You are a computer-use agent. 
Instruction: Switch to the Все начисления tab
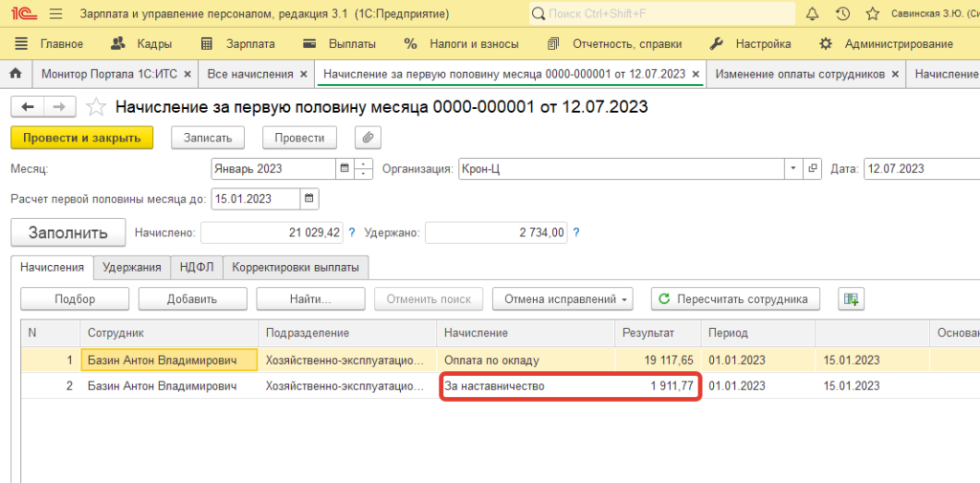250,74
